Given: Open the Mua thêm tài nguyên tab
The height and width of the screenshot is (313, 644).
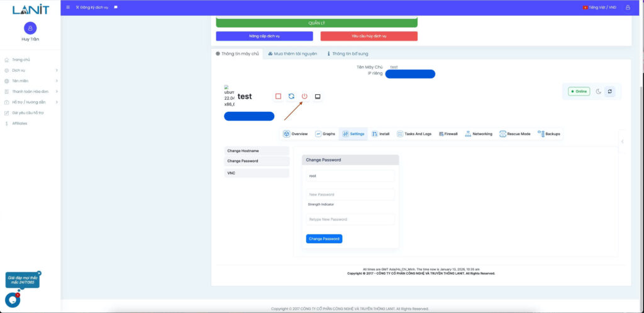Looking at the screenshot, I should 292,53.
